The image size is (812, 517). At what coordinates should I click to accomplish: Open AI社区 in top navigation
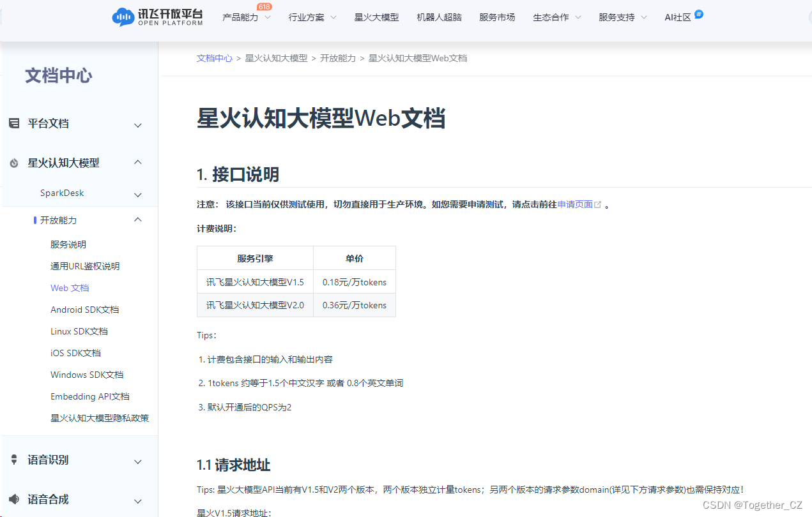(678, 17)
